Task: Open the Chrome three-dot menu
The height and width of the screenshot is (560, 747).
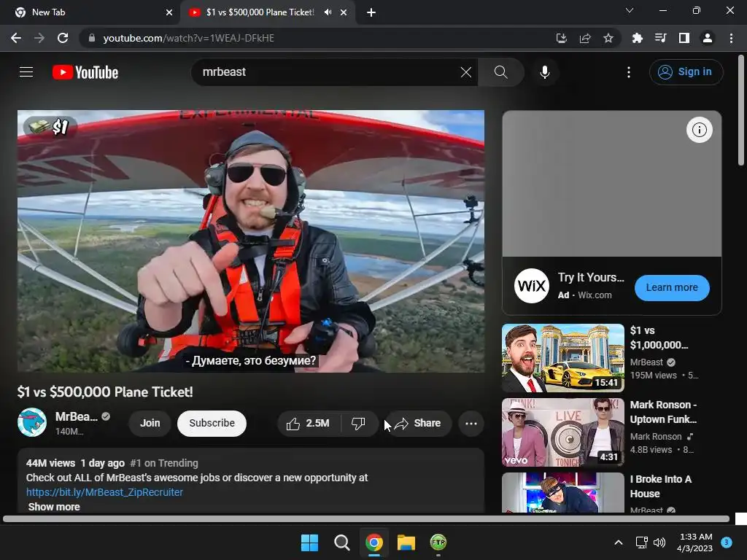Action: [x=731, y=38]
